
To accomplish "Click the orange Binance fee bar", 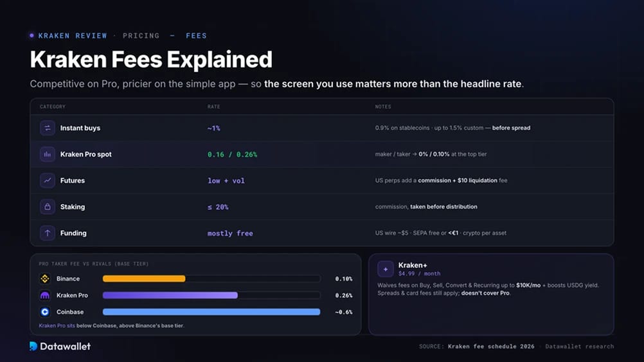I will click(x=144, y=279).
